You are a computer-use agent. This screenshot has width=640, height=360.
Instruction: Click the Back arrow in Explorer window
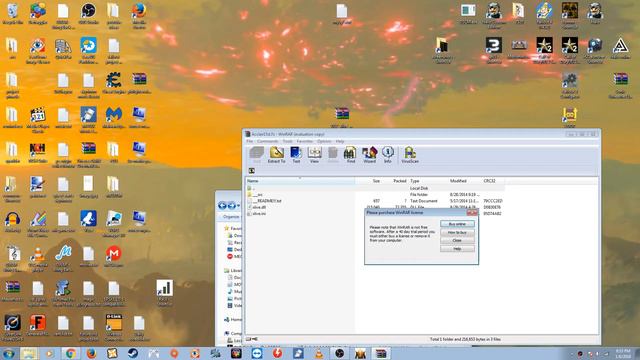[222, 205]
